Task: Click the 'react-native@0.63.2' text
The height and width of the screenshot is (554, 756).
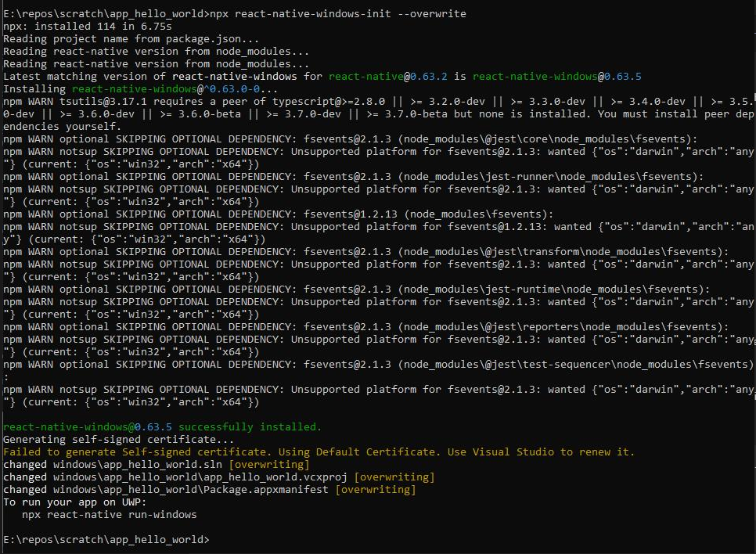Action: pos(388,76)
